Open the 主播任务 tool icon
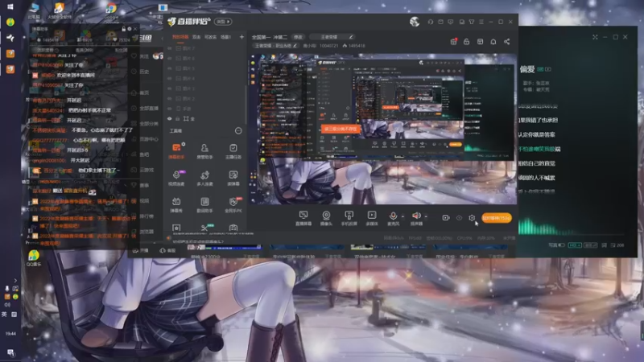The image size is (644, 362). coord(233,150)
